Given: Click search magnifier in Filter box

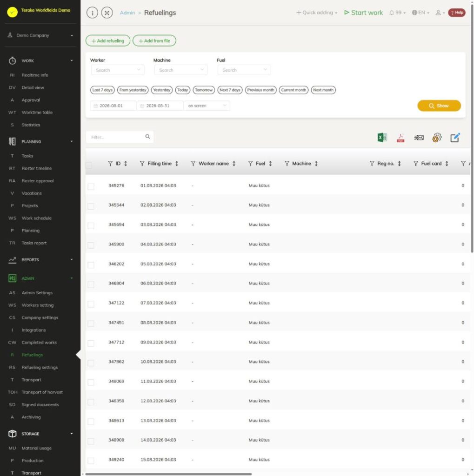Looking at the screenshot, I should [147, 137].
